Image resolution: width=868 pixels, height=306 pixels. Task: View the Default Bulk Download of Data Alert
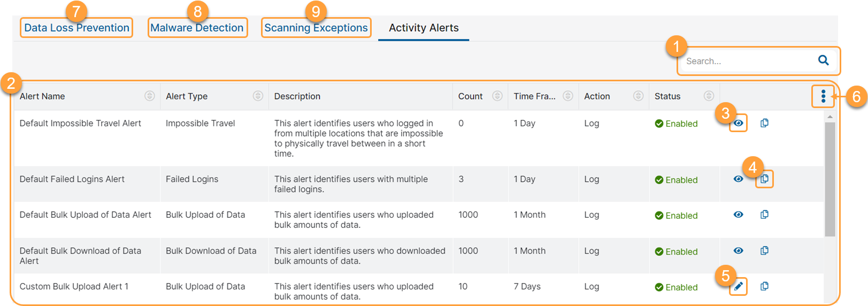pos(738,250)
